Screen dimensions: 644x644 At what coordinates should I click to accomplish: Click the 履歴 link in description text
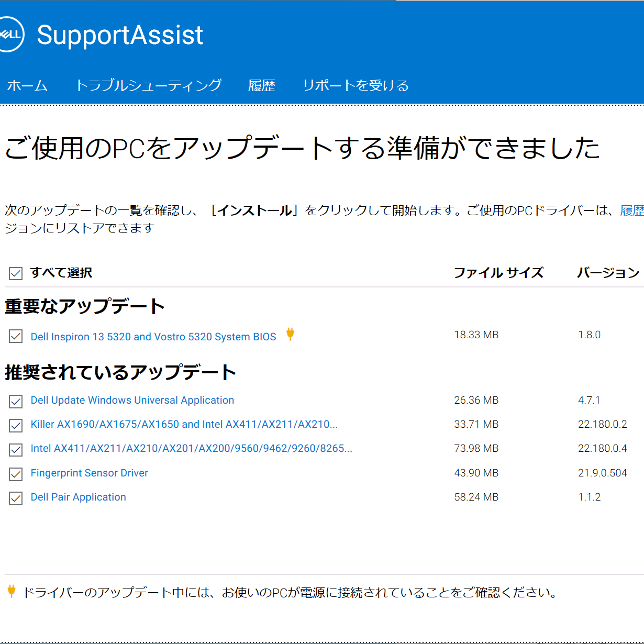tap(632, 210)
